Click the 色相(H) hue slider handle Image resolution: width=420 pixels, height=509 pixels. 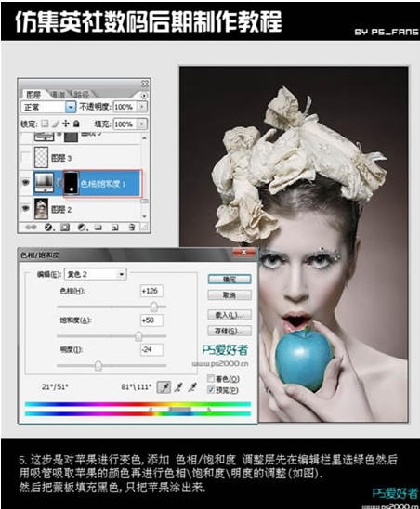pyautogui.click(x=153, y=307)
